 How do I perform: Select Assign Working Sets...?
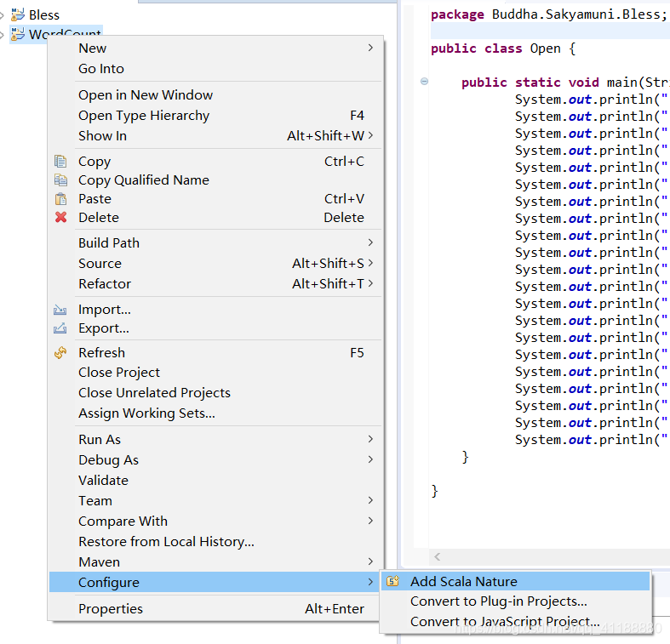(215, 413)
